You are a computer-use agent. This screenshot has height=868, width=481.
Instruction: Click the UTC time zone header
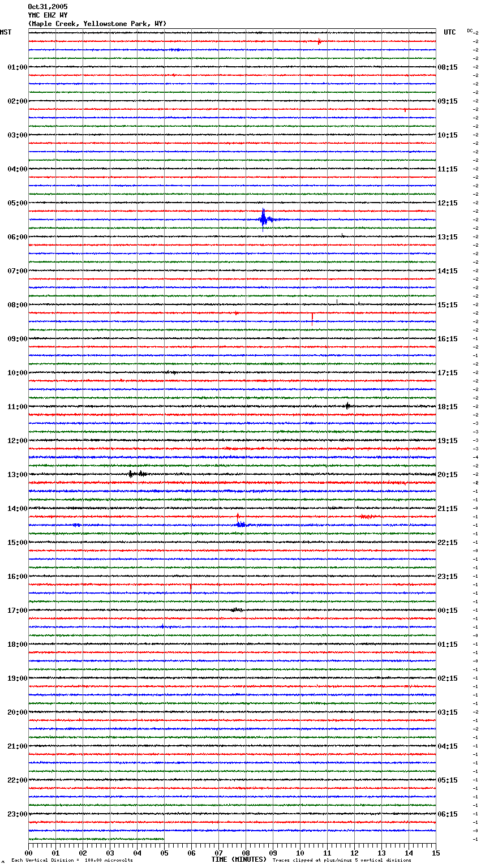click(x=450, y=32)
